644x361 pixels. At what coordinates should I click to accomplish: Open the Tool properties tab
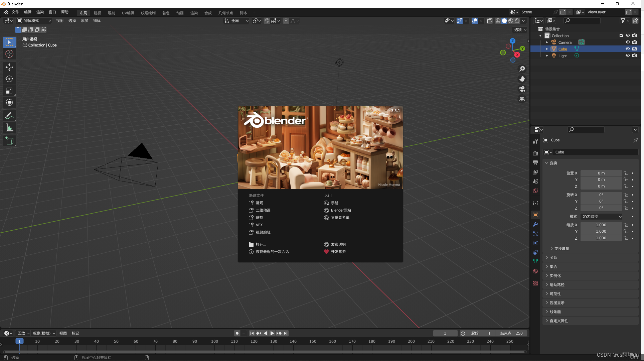pyautogui.click(x=535, y=141)
